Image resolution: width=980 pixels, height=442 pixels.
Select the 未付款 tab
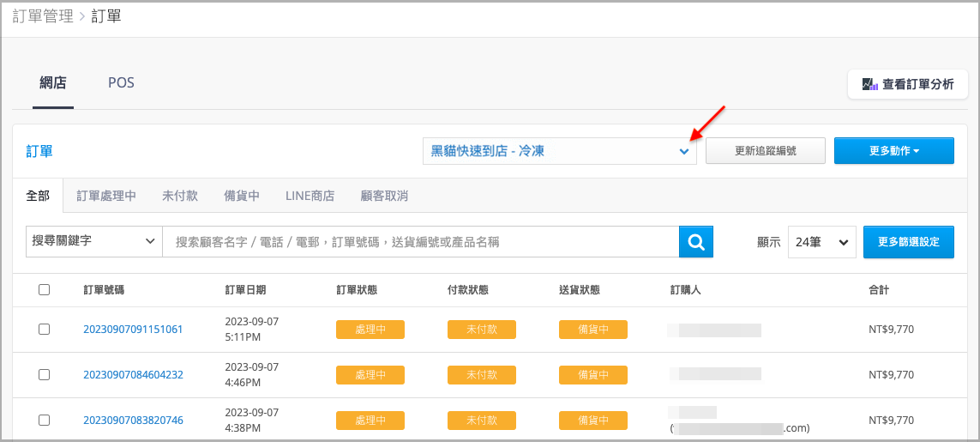180,196
